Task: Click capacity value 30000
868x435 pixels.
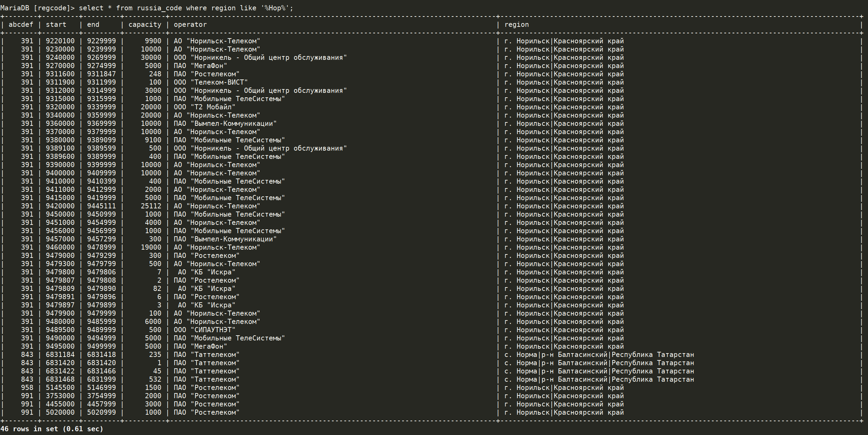Action: [x=151, y=57]
